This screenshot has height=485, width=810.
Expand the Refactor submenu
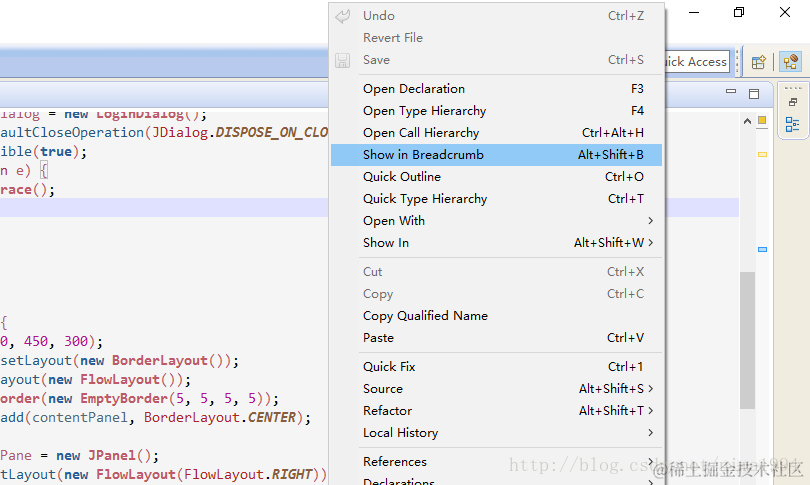496,411
